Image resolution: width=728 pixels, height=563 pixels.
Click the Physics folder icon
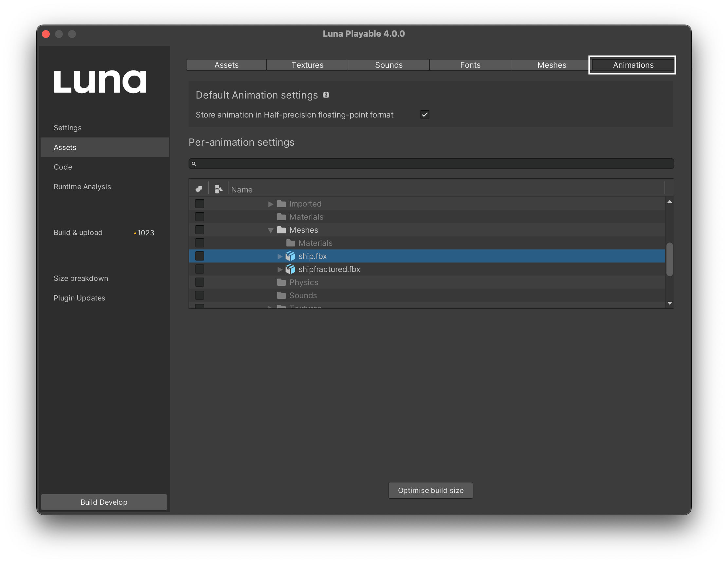point(282,282)
